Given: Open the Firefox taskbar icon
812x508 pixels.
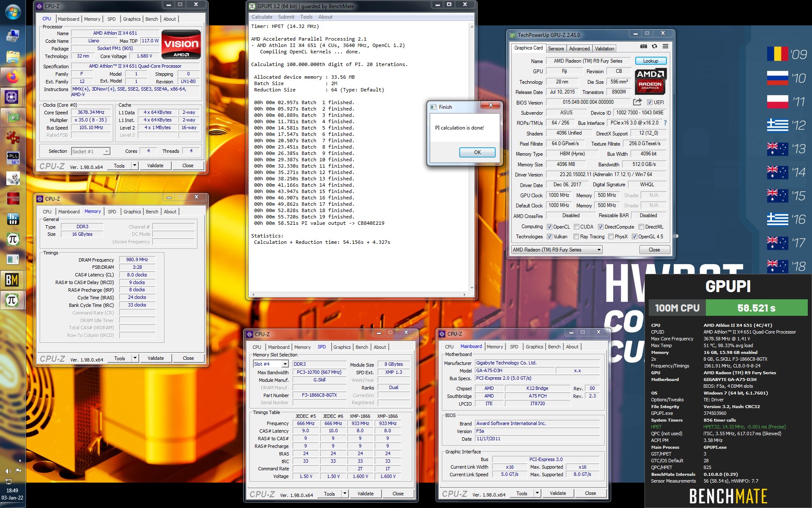Looking at the screenshot, I should [13, 77].
